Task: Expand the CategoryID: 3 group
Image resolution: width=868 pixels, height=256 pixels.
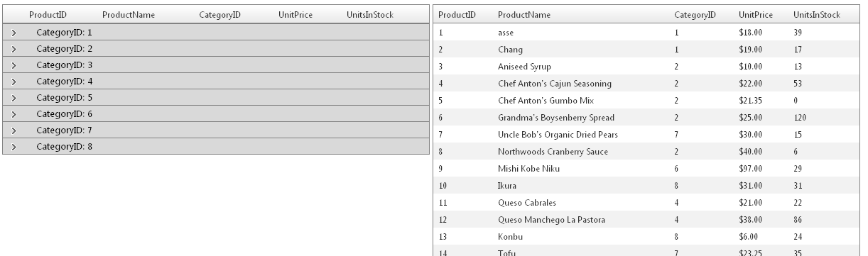Action: point(13,65)
